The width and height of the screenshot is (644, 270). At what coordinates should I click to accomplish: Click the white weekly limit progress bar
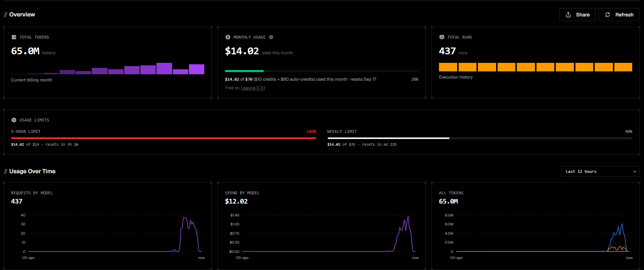click(388, 138)
